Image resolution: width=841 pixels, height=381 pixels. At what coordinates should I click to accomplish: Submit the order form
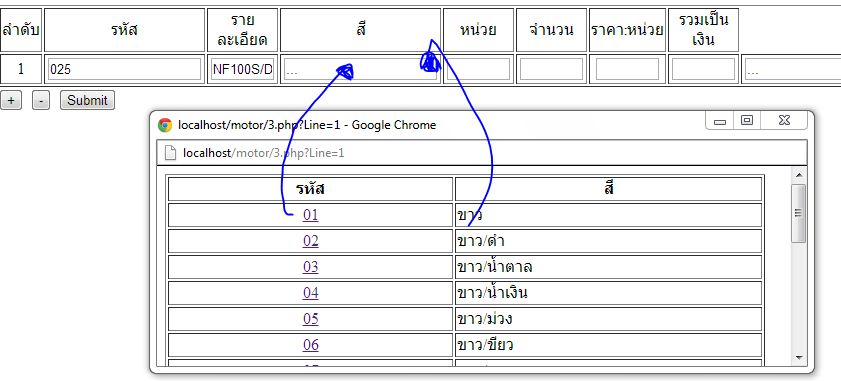point(87,100)
